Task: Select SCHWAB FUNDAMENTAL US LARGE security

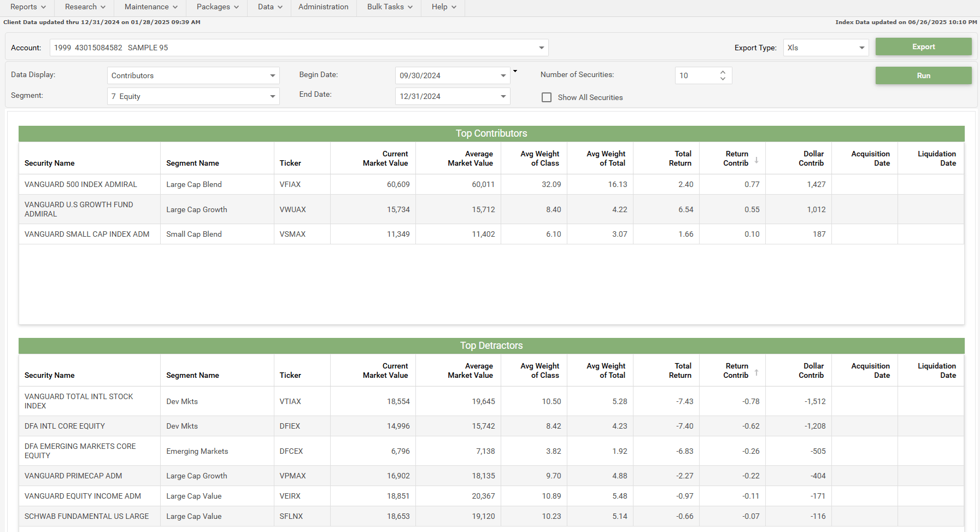Action: [x=86, y=516]
